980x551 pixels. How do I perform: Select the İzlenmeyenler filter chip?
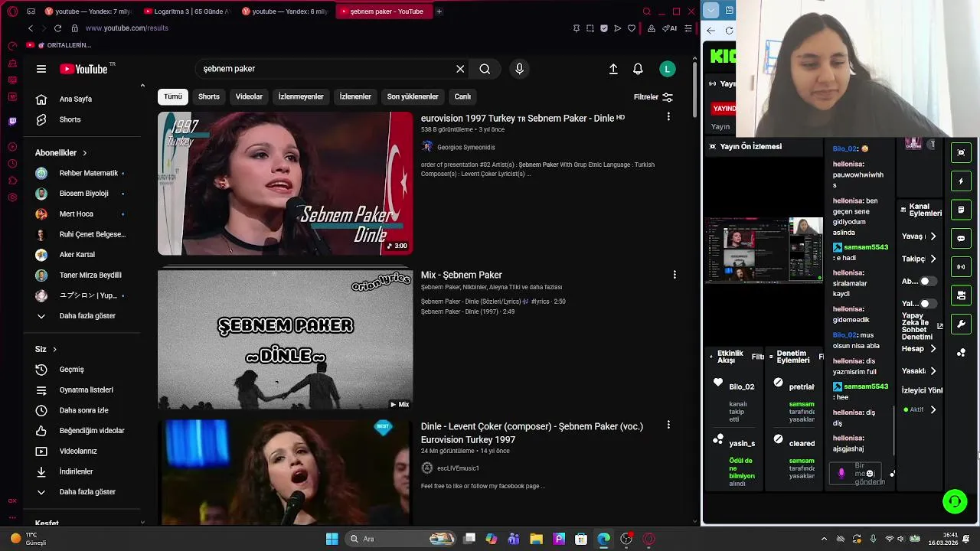[x=301, y=96]
